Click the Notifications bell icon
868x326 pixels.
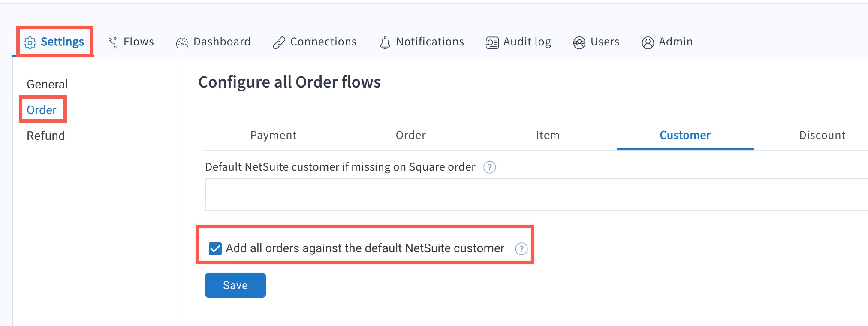[385, 43]
